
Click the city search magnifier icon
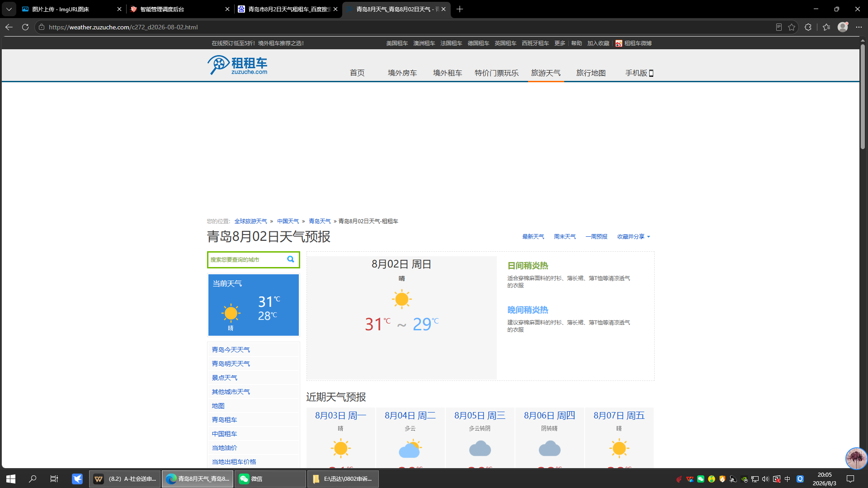tap(291, 259)
